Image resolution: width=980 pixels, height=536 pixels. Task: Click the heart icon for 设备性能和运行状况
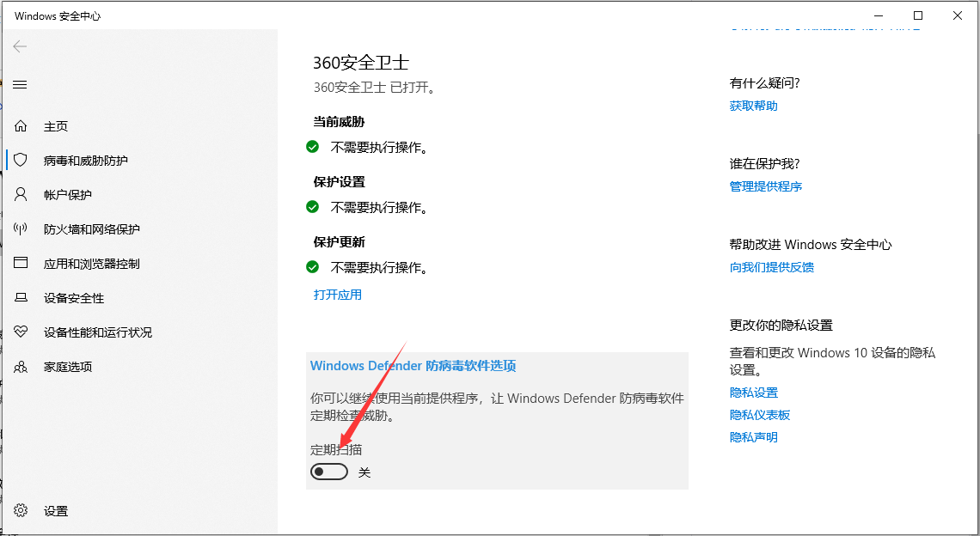click(21, 332)
